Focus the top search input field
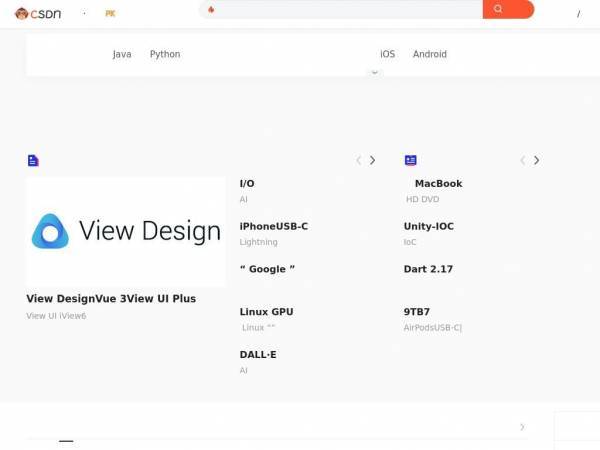This screenshot has height=450, width=600. (348, 9)
